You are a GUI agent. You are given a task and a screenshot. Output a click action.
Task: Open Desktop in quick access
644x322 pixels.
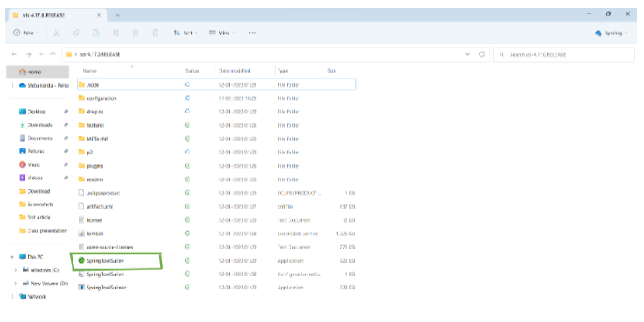36,112
